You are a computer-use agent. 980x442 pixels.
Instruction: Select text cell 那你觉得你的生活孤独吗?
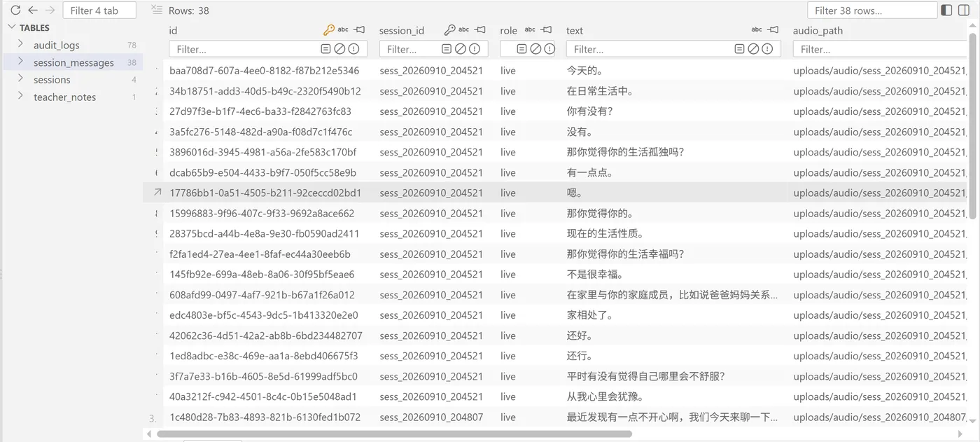tap(625, 152)
